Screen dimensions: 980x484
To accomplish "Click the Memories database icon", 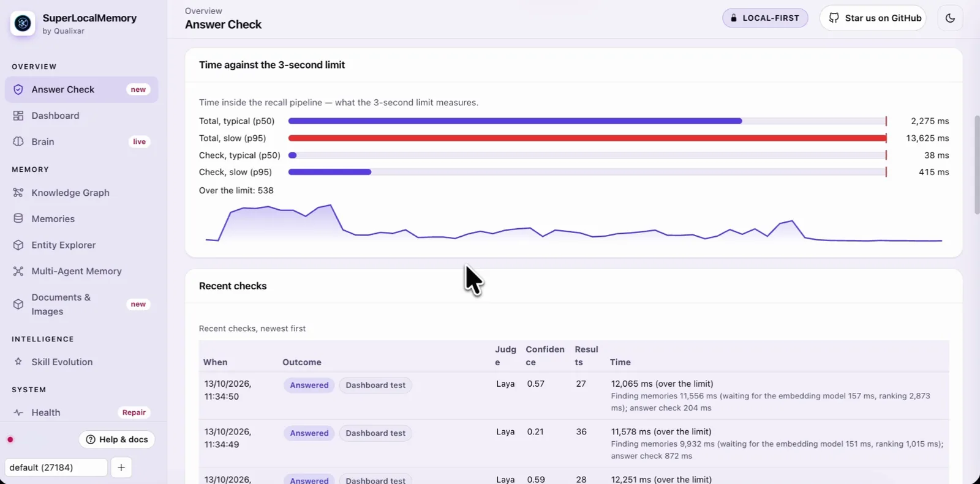I will (x=18, y=218).
